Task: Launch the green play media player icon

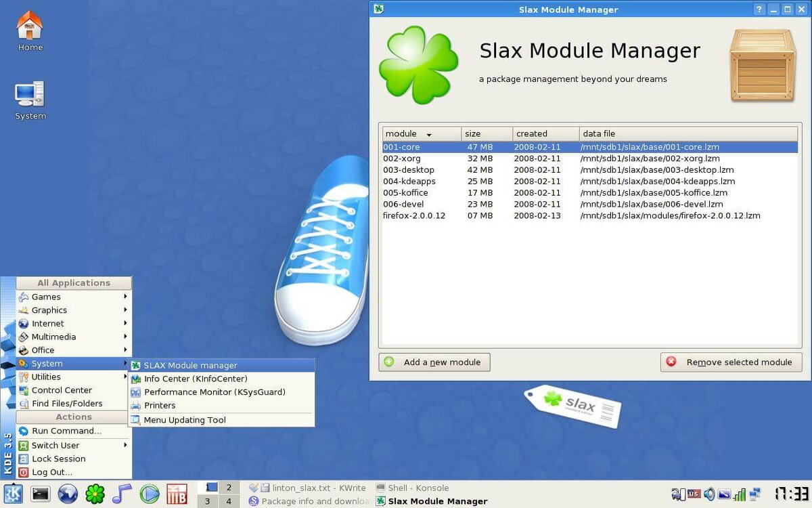Action: (149, 494)
